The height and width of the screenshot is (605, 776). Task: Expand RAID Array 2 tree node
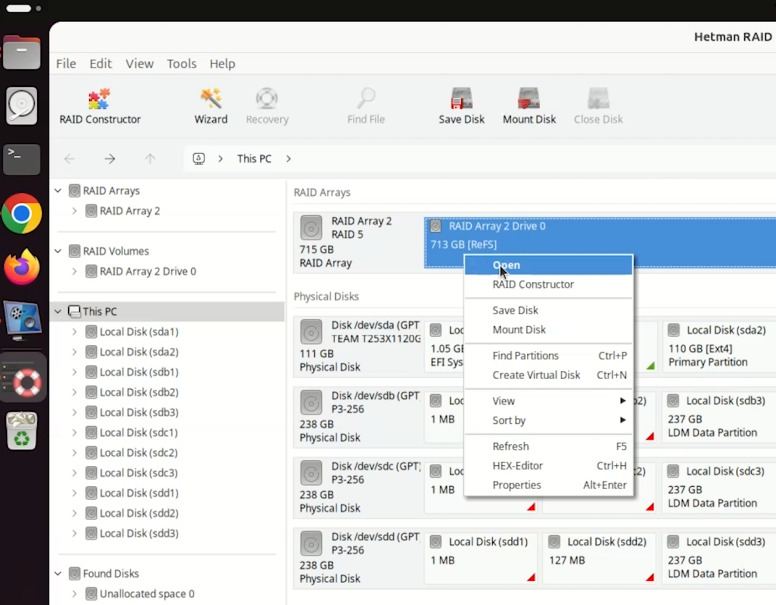(x=74, y=211)
